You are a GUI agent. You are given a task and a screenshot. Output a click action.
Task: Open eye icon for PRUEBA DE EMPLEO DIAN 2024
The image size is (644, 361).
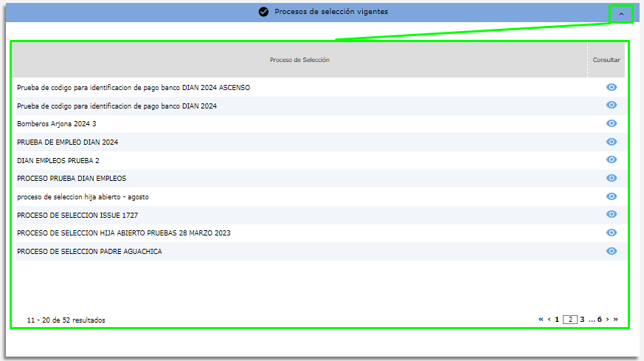(x=611, y=142)
